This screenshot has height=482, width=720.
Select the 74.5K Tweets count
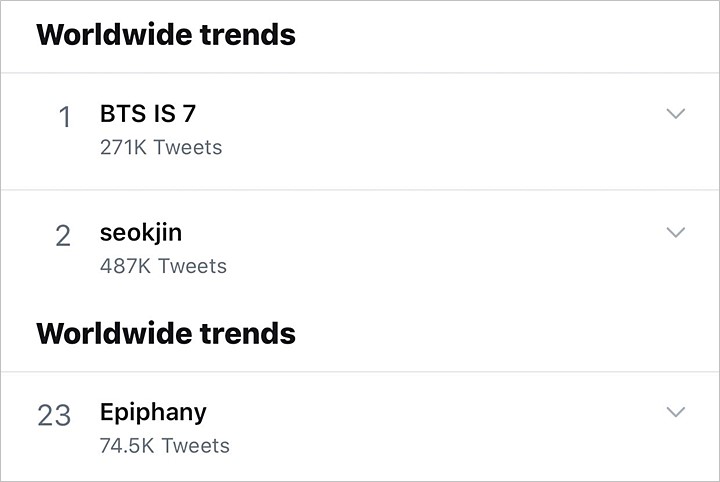click(165, 445)
